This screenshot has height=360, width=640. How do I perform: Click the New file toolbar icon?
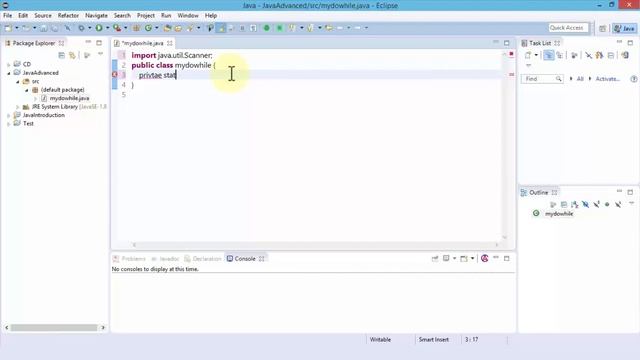(8, 28)
